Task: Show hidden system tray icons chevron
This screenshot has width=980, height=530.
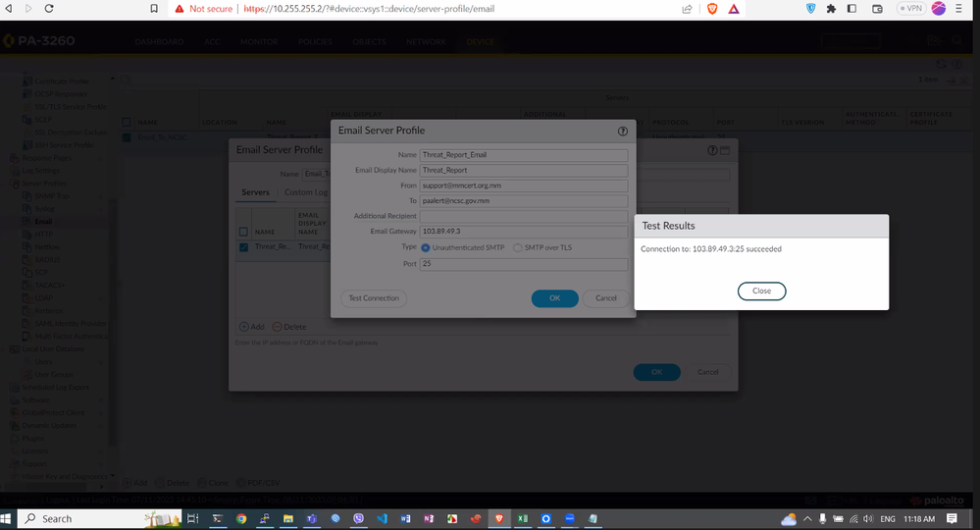Action: 807,519
